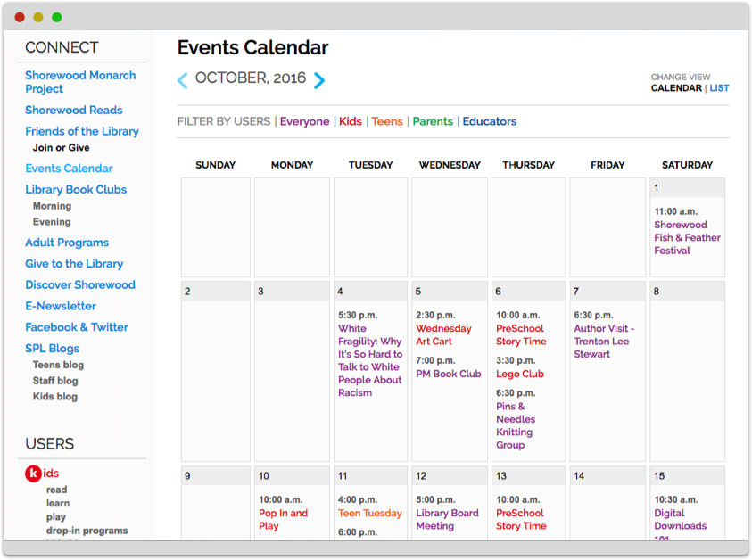Open the Lego Club event
Screen dimensions: 752x560
pyautogui.click(x=519, y=374)
